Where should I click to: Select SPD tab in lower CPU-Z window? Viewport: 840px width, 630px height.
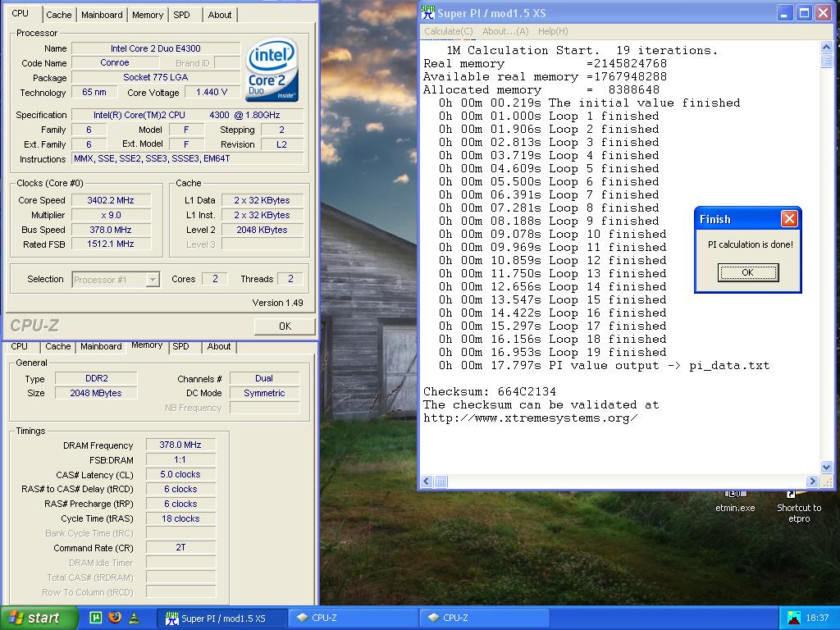pos(181,346)
